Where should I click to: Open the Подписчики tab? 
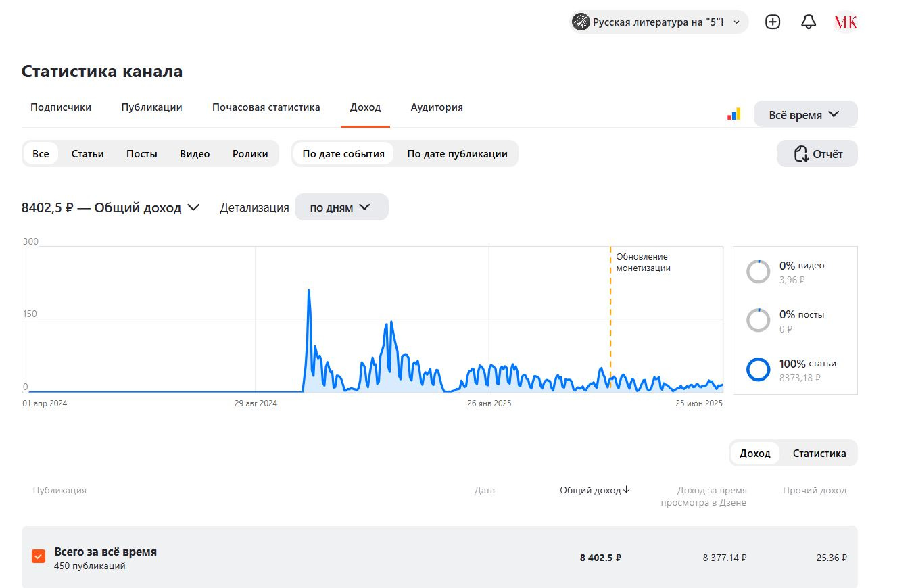[61, 107]
